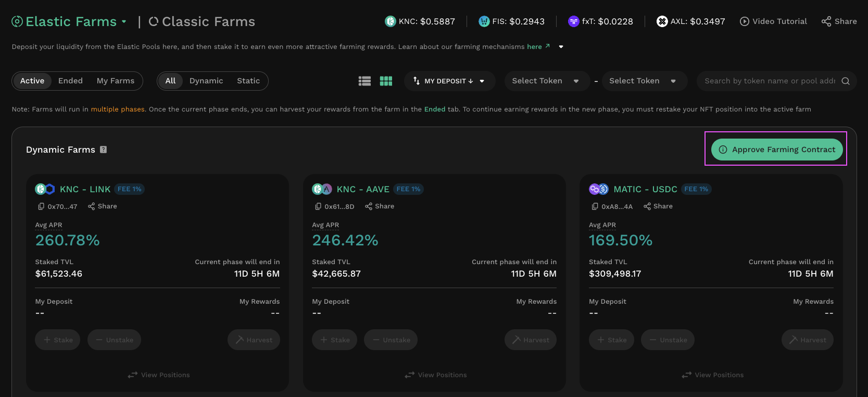Click Unstake on KNC - LINK farm
Viewport: 868px width, 397px height.
coord(114,340)
